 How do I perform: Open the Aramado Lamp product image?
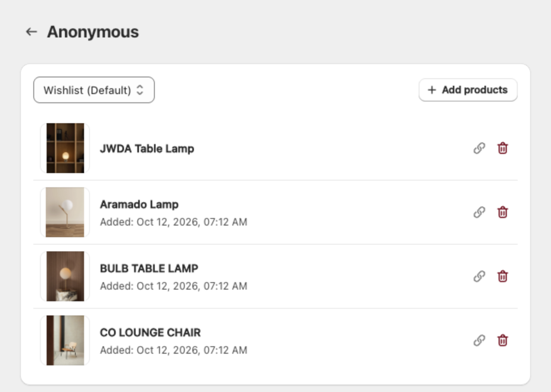coord(65,212)
